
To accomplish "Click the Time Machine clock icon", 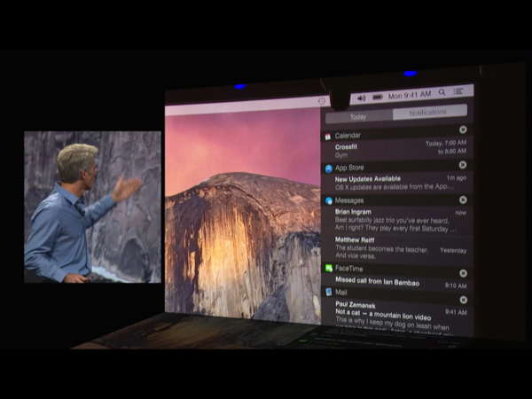I will [x=321, y=101].
